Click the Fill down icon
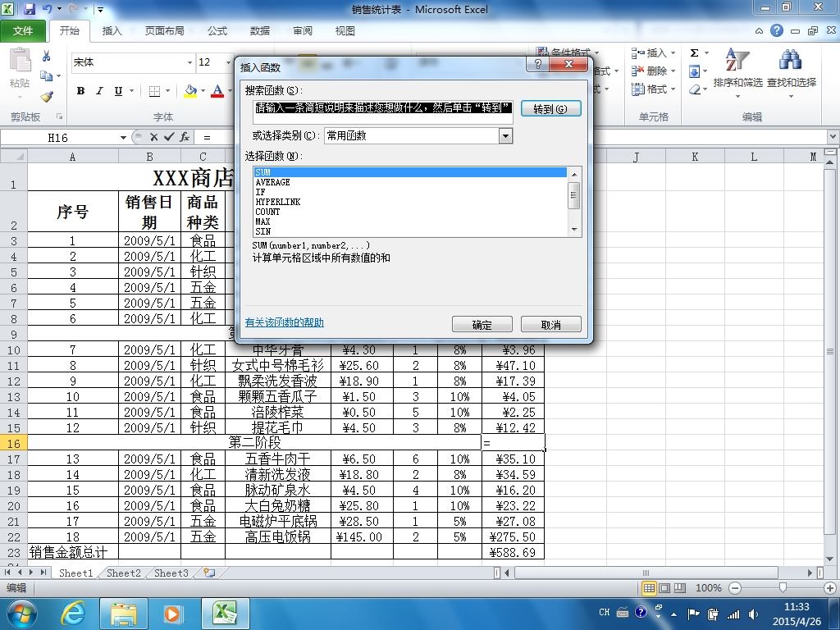 click(694, 71)
